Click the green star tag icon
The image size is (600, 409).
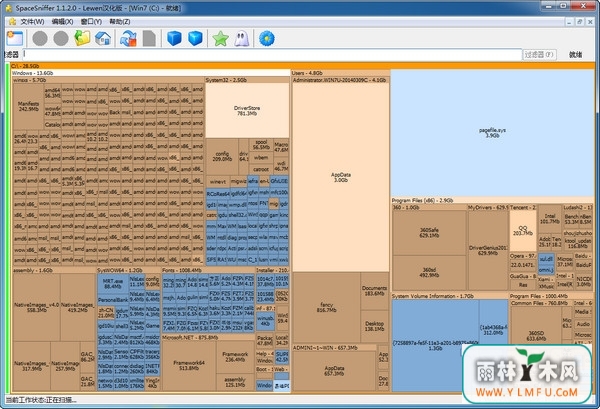coord(220,38)
